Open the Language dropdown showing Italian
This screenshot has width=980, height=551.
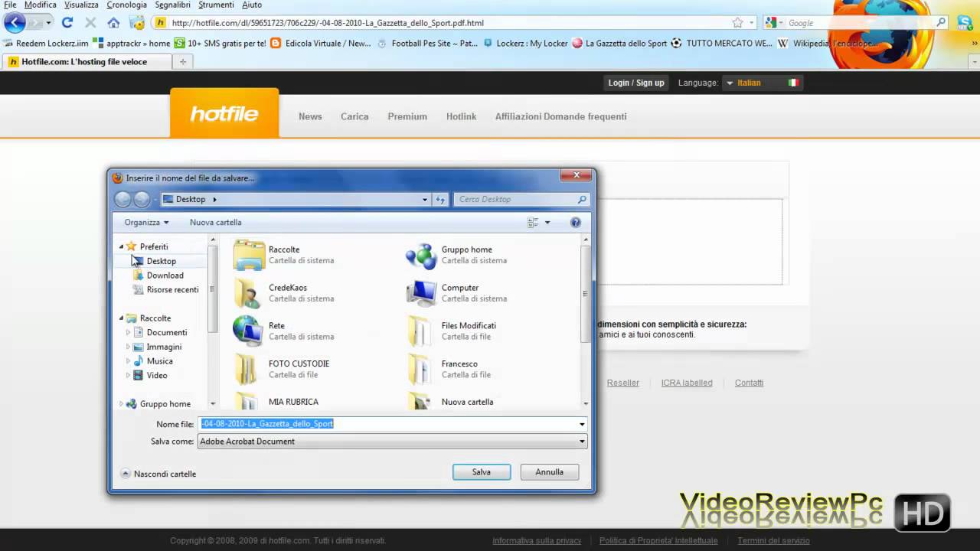(x=763, y=83)
